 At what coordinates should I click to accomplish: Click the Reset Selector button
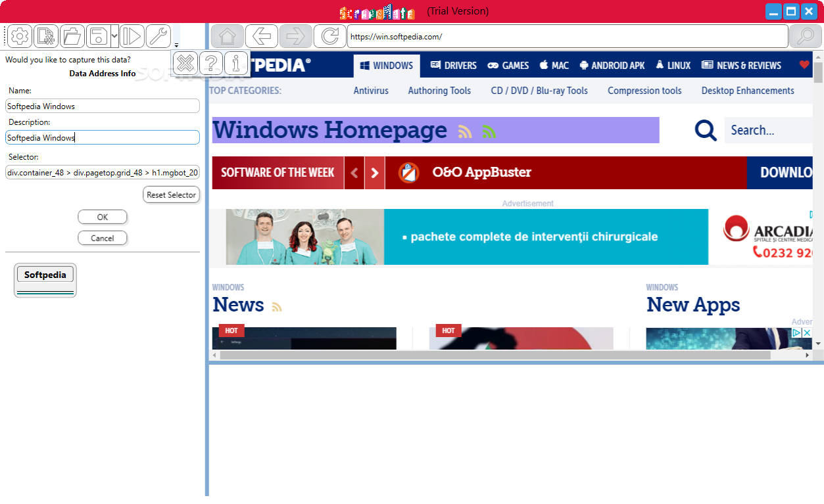[x=171, y=195]
